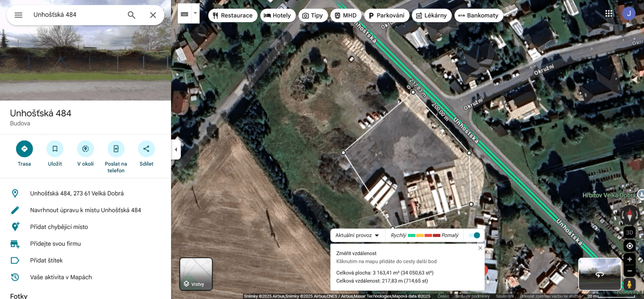Image resolution: width=644 pixels, height=299 pixels.
Task: Open the keyboard input tool icon
Action: tap(185, 14)
